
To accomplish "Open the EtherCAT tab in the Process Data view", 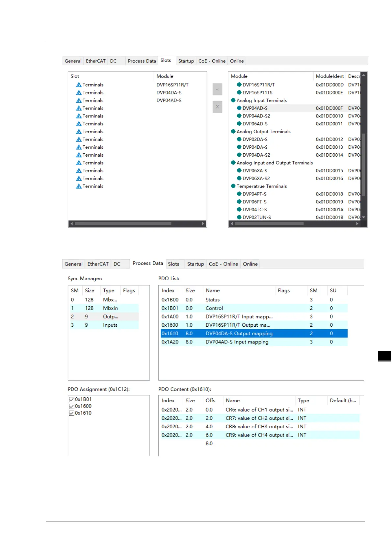I will pos(98,264).
